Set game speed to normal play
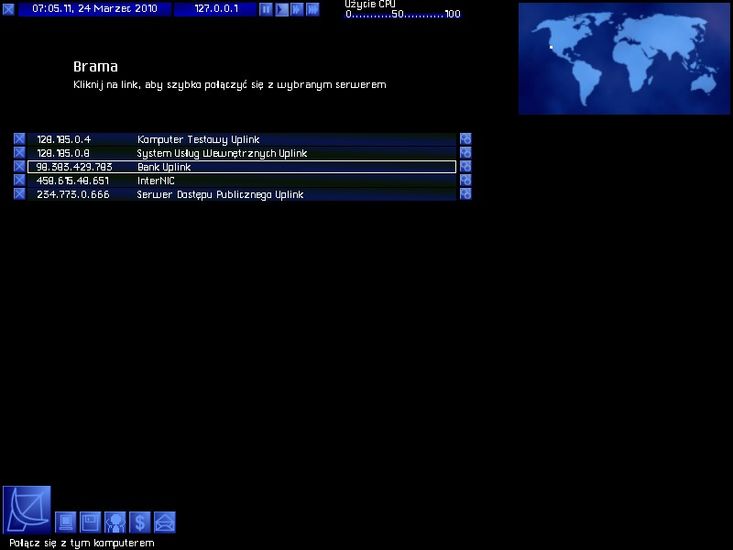733x550 pixels. 282,9
